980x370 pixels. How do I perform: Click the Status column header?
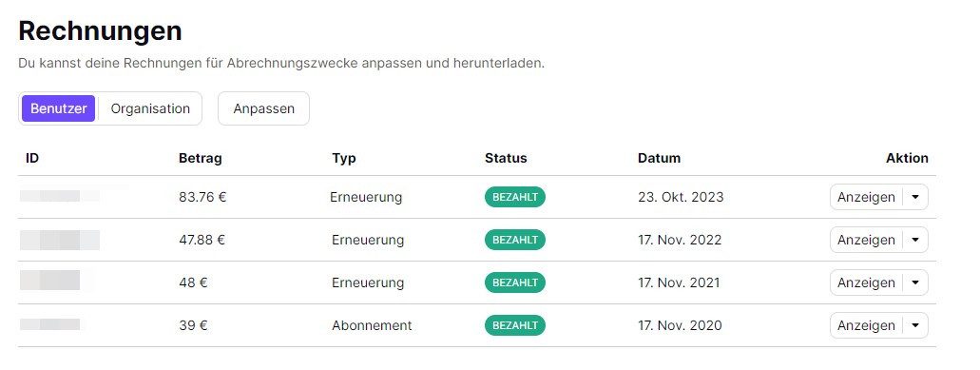click(x=506, y=158)
